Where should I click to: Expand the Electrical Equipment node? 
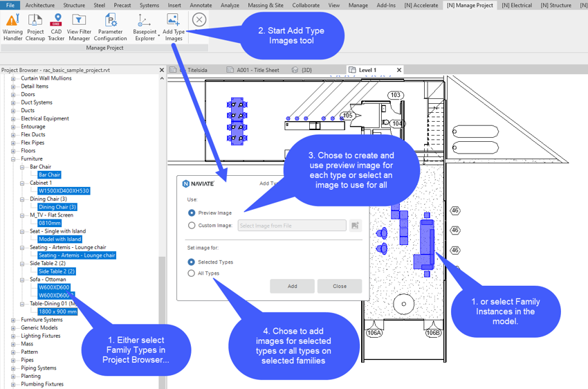point(13,119)
